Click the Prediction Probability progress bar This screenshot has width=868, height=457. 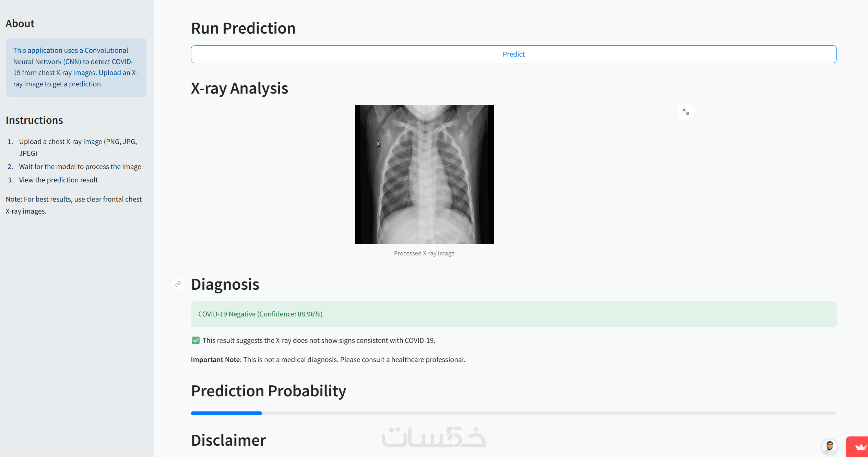pos(513,413)
